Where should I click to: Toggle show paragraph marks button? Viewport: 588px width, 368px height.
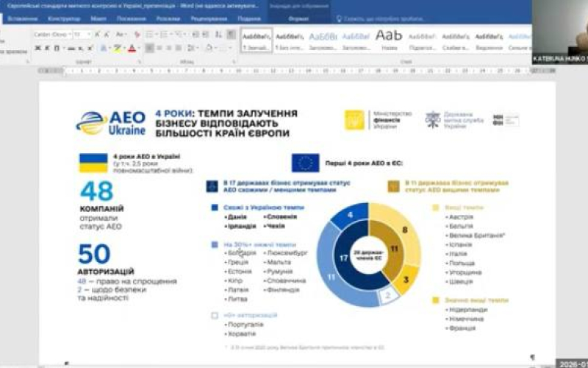pyautogui.click(x=231, y=35)
